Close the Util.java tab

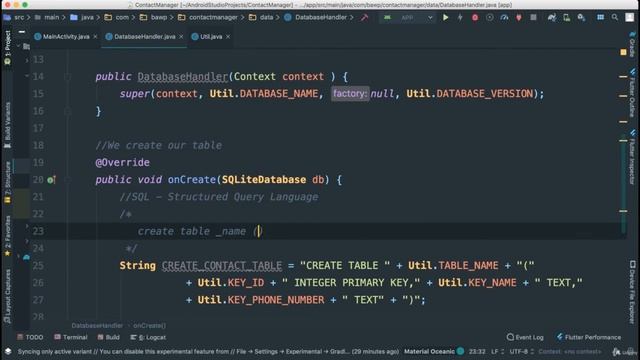[x=228, y=37]
